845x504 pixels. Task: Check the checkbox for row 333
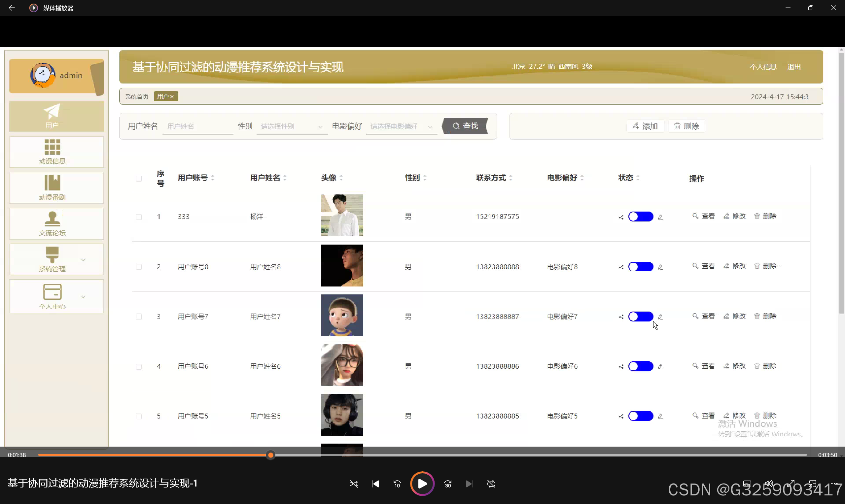pyautogui.click(x=139, y=217)
